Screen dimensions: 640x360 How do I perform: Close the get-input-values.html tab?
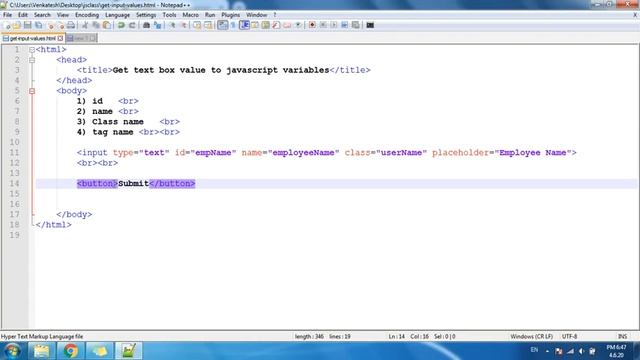pyautogui.click(x=60, y=38)
